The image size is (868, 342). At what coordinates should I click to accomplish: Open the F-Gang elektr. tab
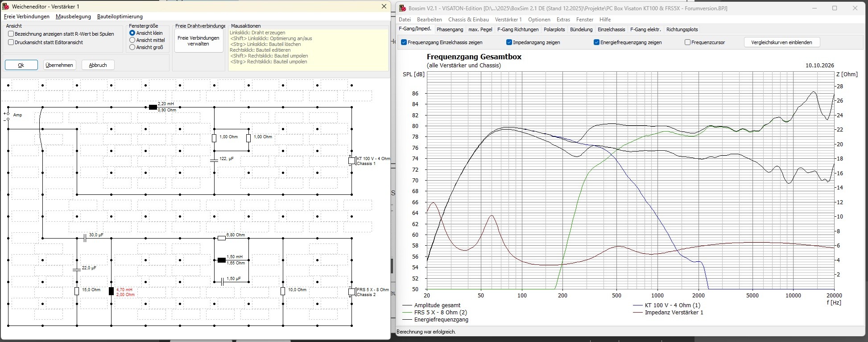tap(645, 29)
